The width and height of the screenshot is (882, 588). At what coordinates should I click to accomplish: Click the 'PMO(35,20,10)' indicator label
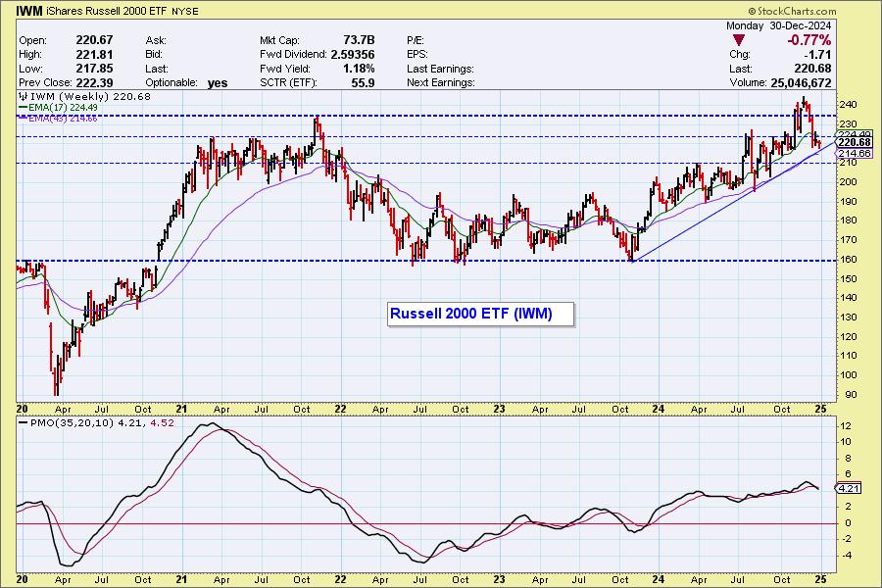pyautogui.click(x=72, y=423)
